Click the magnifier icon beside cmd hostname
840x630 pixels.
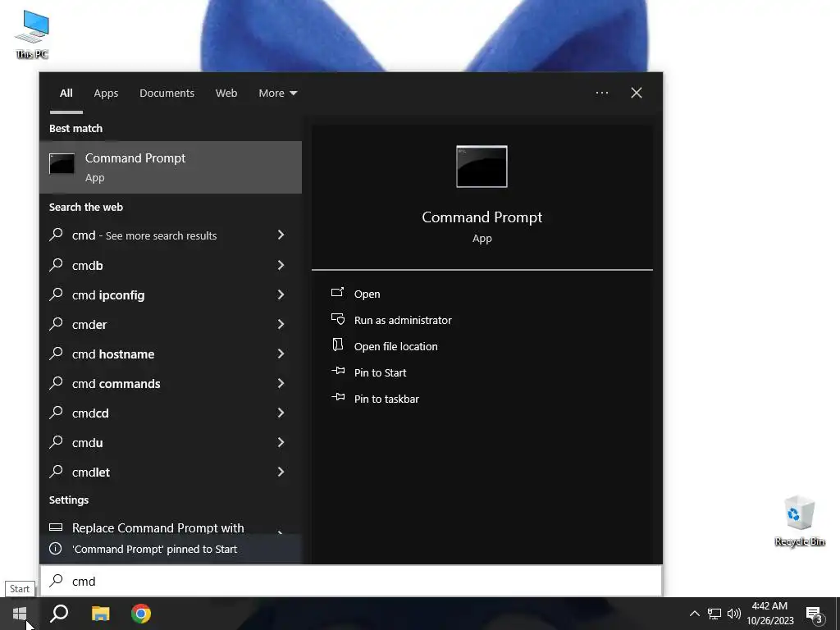[57, 353]
